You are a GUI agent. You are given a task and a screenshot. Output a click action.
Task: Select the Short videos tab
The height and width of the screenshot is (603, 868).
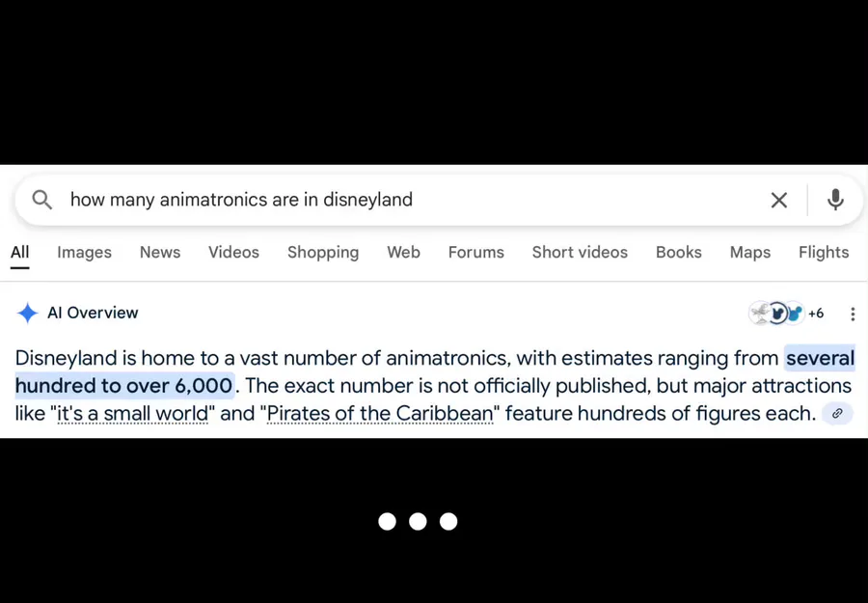coord(580,253)
